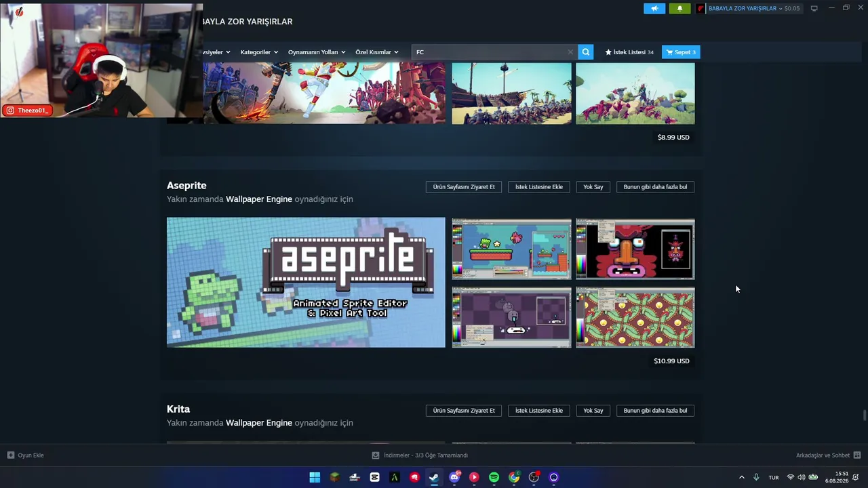868x488 pixels.
Task: Open Discord from the taskbar
Action: click(454, 477)
